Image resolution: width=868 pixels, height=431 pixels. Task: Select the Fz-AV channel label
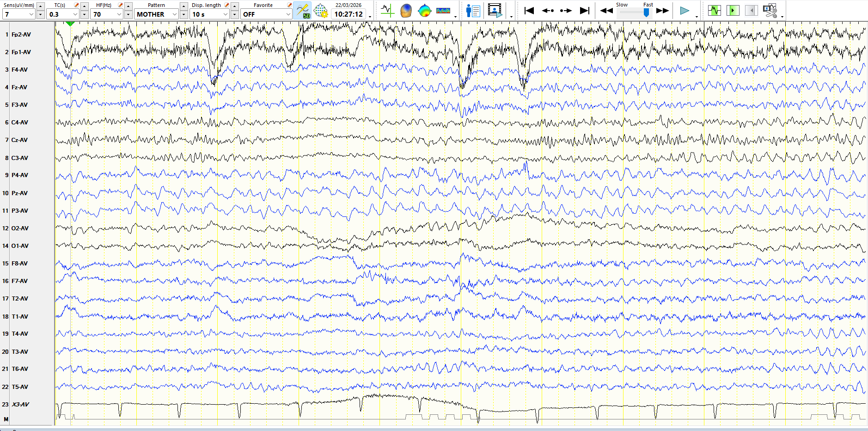(19, 87)
